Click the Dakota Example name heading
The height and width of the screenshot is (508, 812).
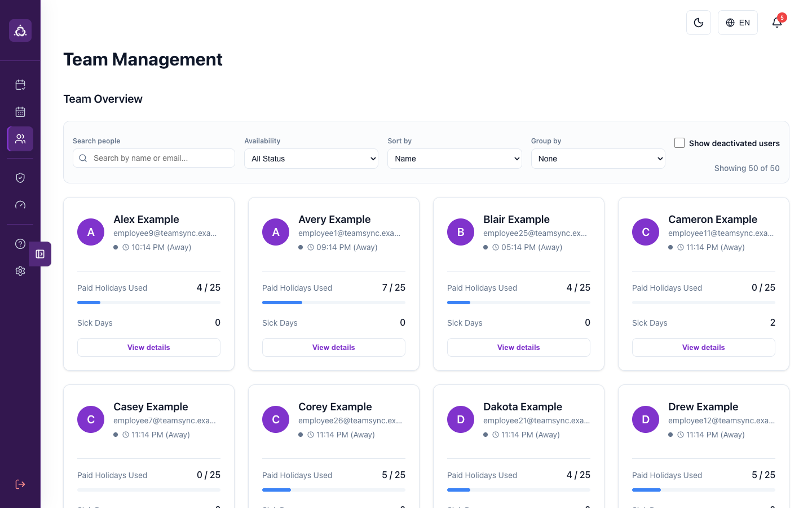[523, 406]
